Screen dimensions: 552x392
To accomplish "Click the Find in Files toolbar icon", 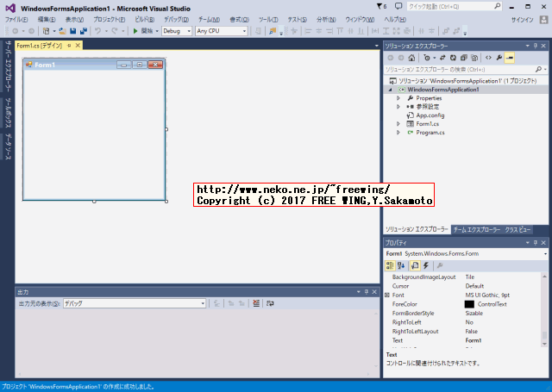I will (273, 31).
